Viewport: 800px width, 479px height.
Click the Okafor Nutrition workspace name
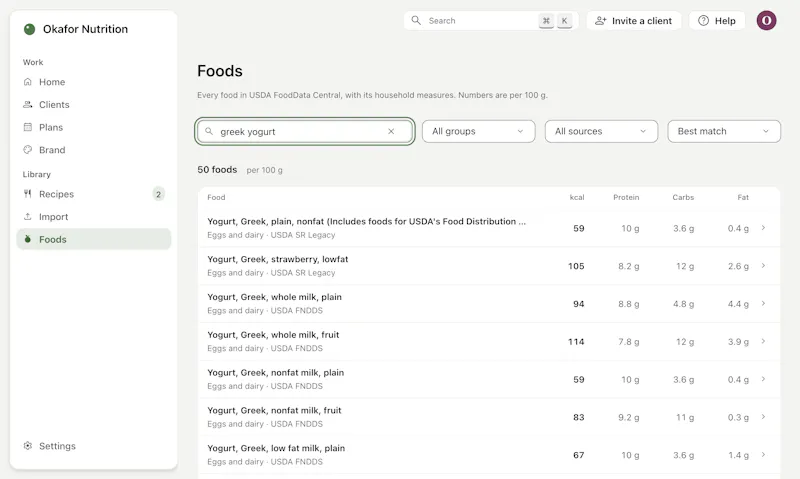point(85,29)
